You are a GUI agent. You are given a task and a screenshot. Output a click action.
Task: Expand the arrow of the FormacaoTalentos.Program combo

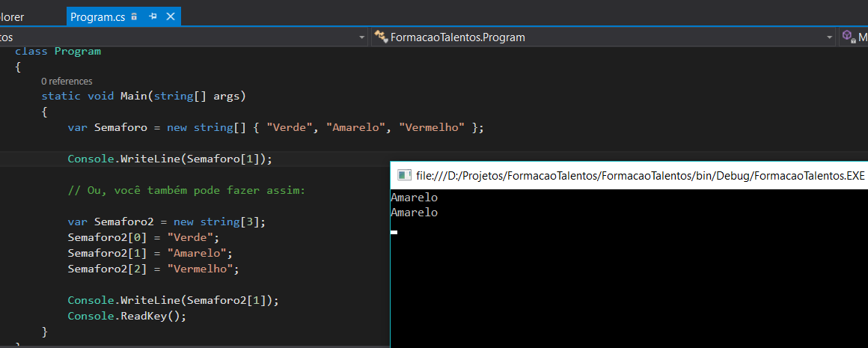(829, 37)
